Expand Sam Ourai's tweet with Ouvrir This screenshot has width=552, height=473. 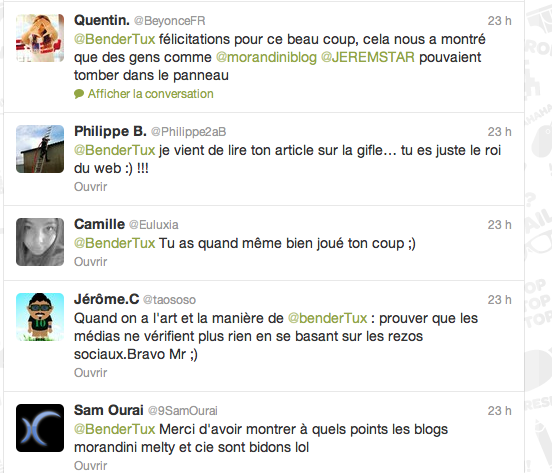coord(90,465)
